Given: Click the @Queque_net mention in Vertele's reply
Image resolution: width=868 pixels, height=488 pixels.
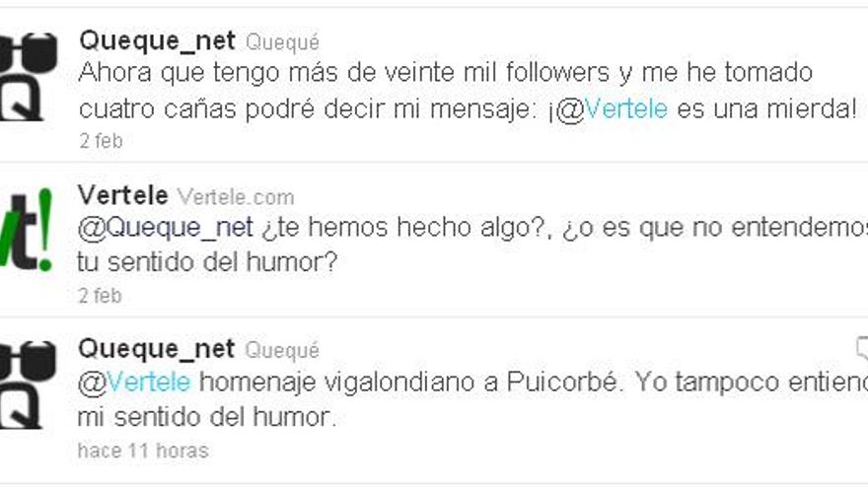Looking at the screenshot, I should coord(165,228).
